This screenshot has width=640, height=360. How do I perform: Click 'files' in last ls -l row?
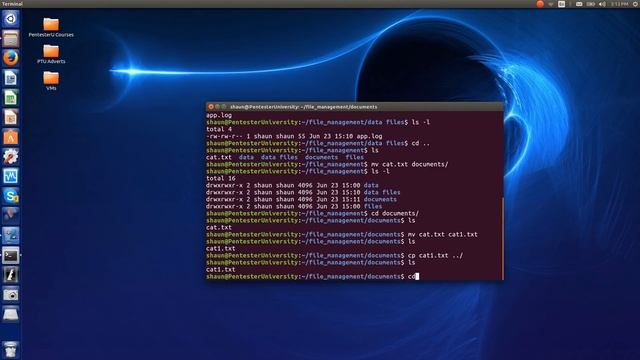pyautogui.click(x=373, y=207)
